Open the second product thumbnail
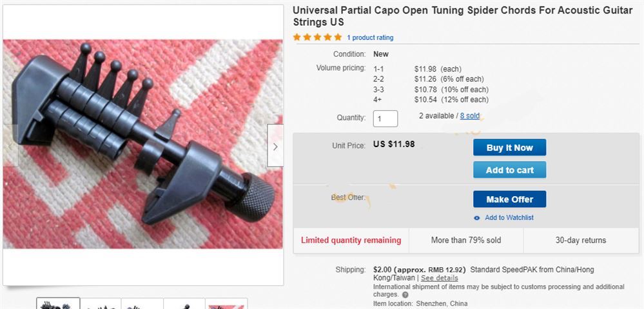Image resolution: width=644 pixels, height=309 pixels. (101, 304)
